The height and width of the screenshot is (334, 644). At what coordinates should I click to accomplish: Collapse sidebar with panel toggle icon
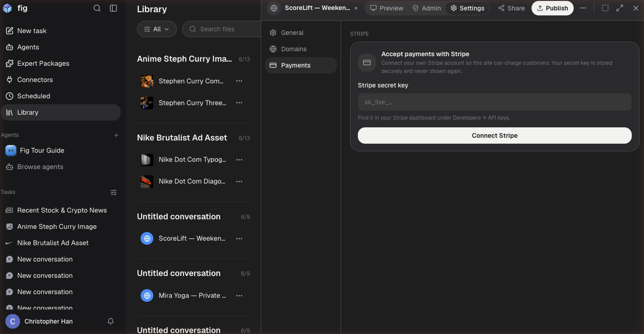click(113, 8)
